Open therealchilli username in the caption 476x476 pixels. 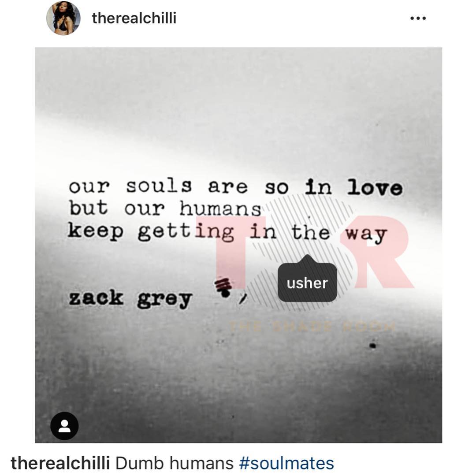click(x=60, y=463)
